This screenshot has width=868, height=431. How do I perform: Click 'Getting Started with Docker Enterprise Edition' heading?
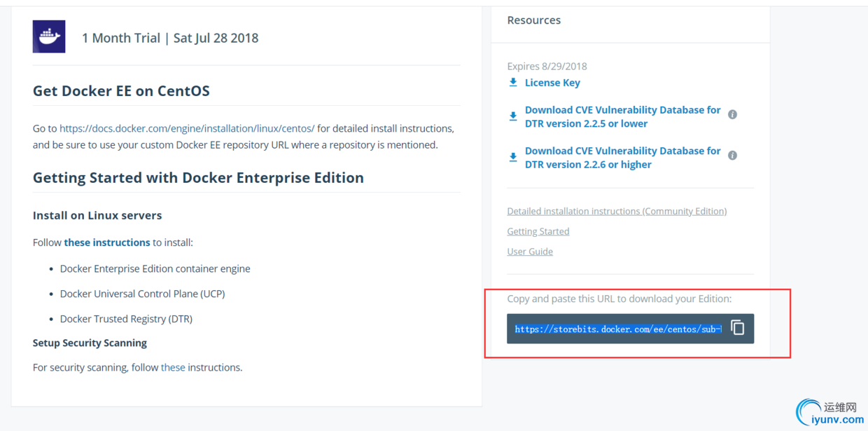point(198,178)
